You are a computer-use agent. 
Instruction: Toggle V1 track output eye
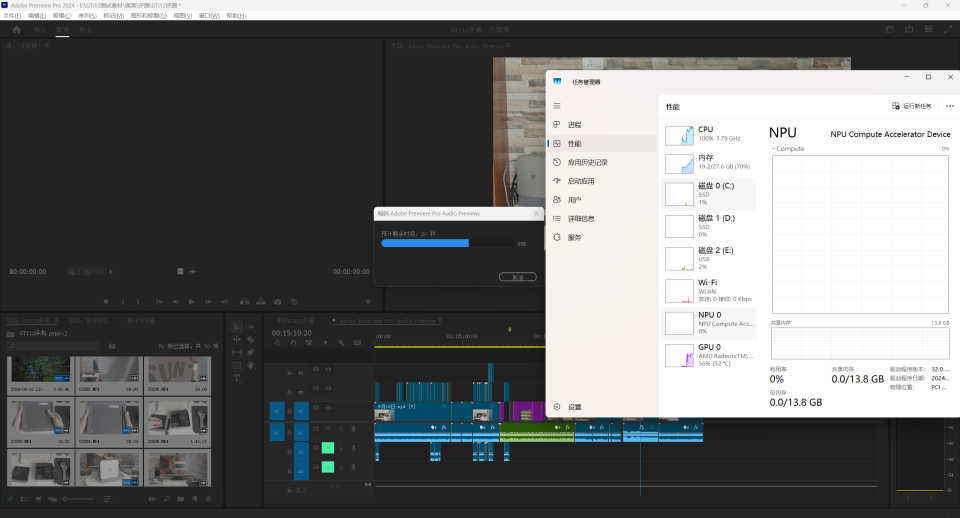tap(328, 408)
